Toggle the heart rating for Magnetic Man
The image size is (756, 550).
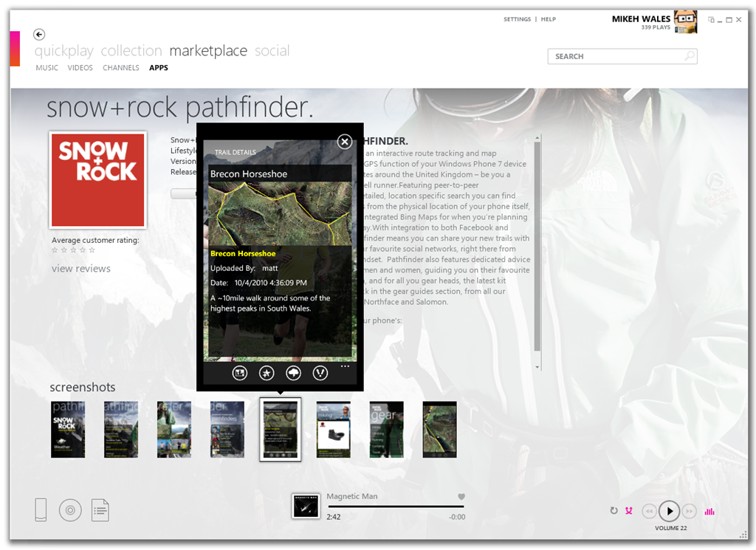pyautogui.click(x=461, y=497)
